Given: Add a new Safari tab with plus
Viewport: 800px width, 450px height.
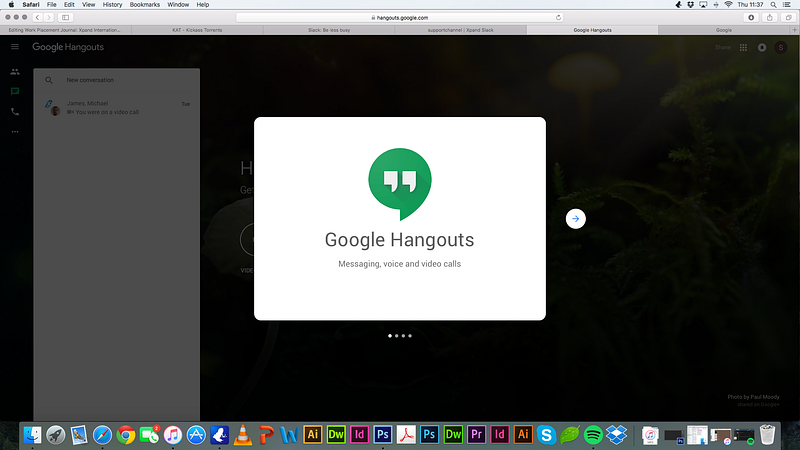Looking at the screenshot, I should click(794, 30).
